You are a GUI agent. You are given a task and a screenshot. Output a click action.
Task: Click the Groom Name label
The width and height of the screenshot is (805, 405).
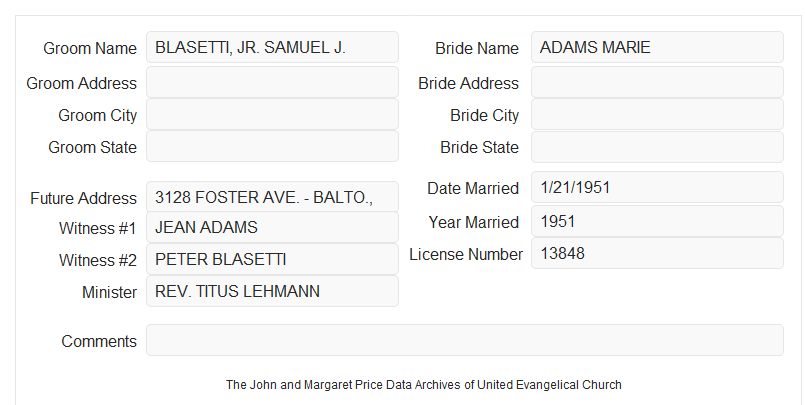(90, 48)
